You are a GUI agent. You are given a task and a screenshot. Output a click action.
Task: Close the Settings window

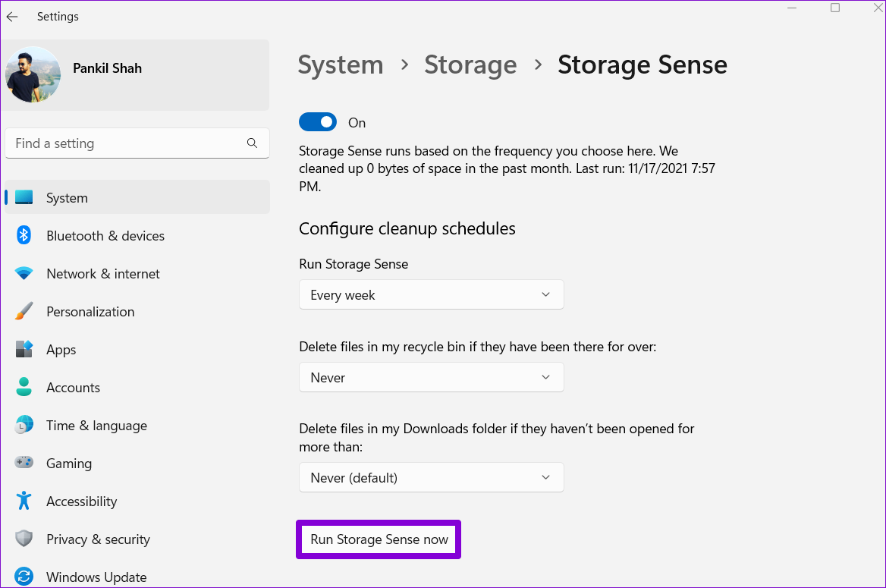(878, 8)
